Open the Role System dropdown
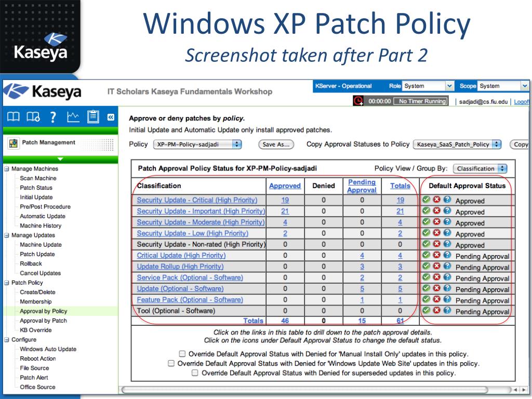 click(x=428, y=86)
